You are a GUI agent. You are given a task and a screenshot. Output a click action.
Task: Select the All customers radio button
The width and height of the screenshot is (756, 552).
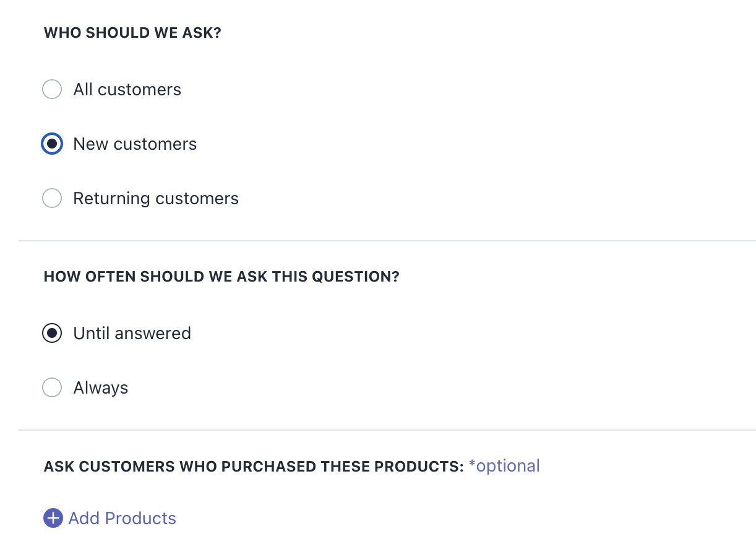(x=52, y=90)
